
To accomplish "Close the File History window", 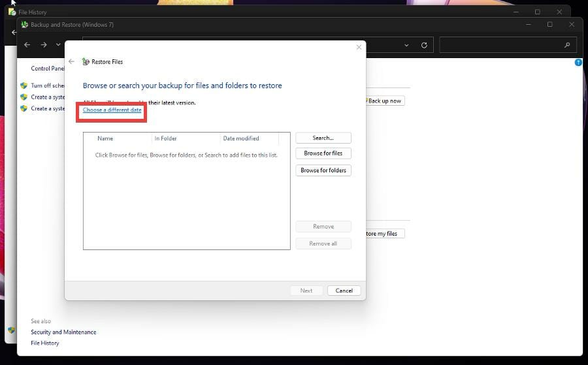I will pyautogui.click(x=559, y=12).
